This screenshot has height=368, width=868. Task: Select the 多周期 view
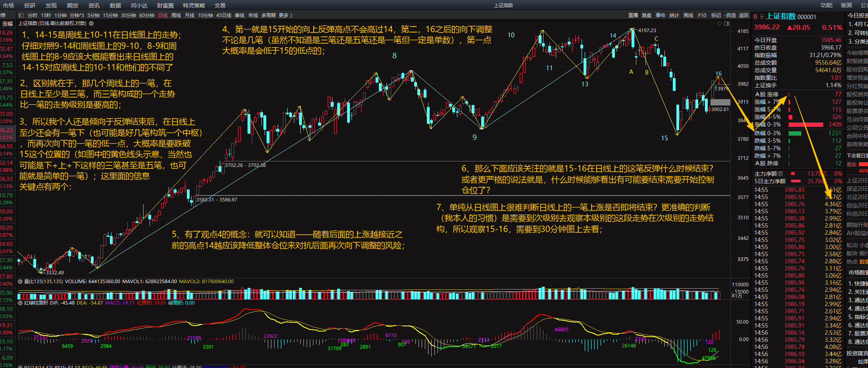coord(269,15)
